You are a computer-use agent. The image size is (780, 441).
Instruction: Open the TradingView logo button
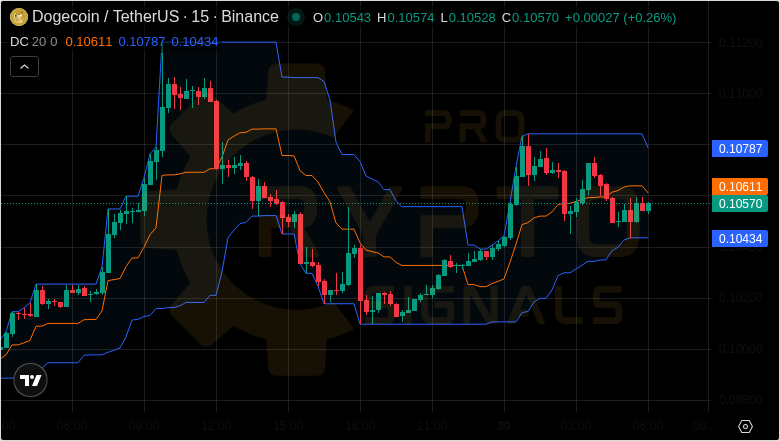pyautogui.click(x=30, y=380)
